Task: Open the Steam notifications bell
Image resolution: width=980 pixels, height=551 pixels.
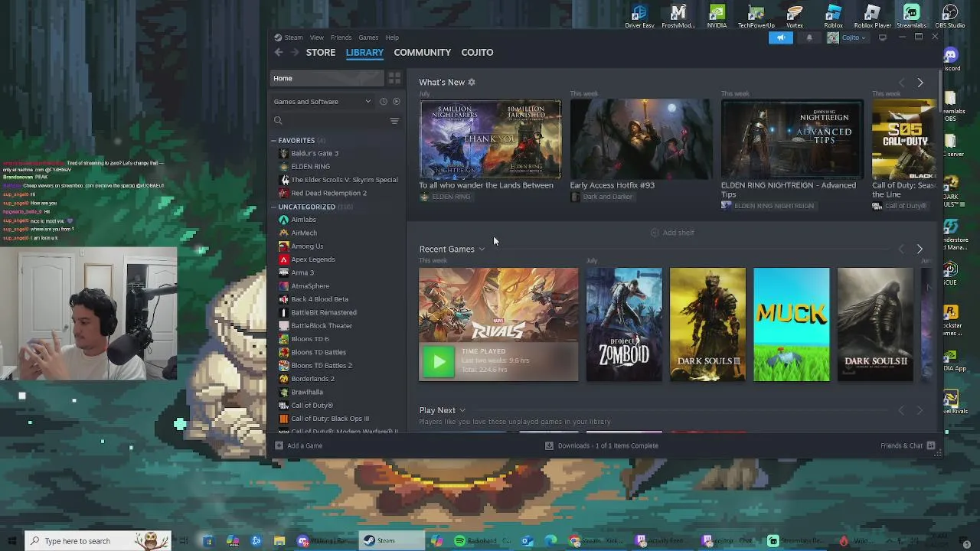Action: coord(808,37)
